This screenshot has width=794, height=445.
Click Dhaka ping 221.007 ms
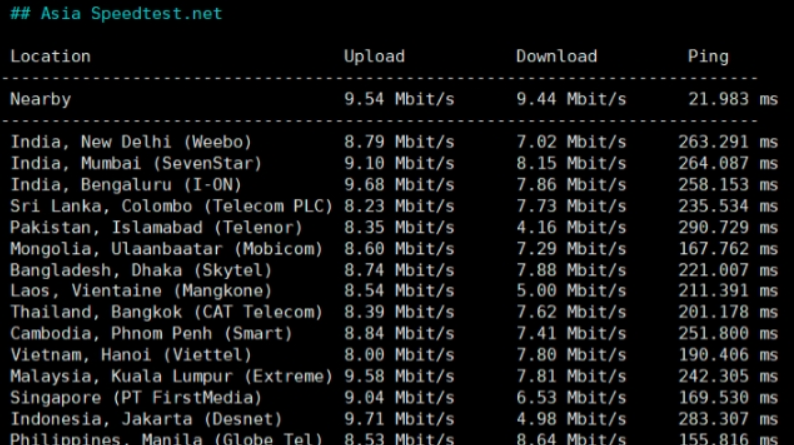click(x=728, y=270)
